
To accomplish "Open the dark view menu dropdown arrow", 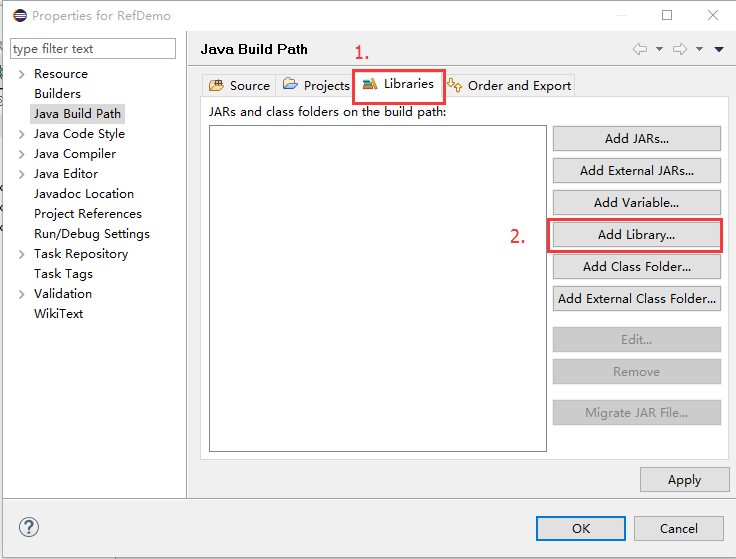I will point(719,49).
